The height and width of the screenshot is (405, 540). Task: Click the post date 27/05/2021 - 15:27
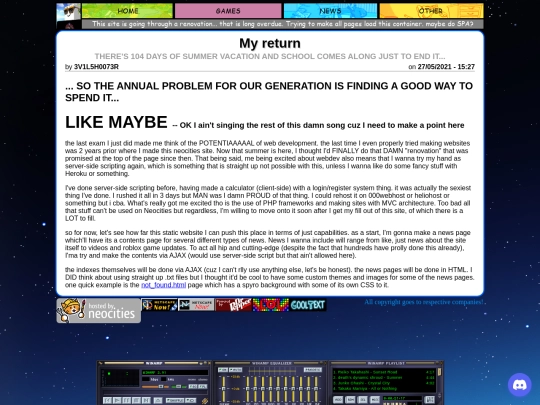click(x=446, y=67)
